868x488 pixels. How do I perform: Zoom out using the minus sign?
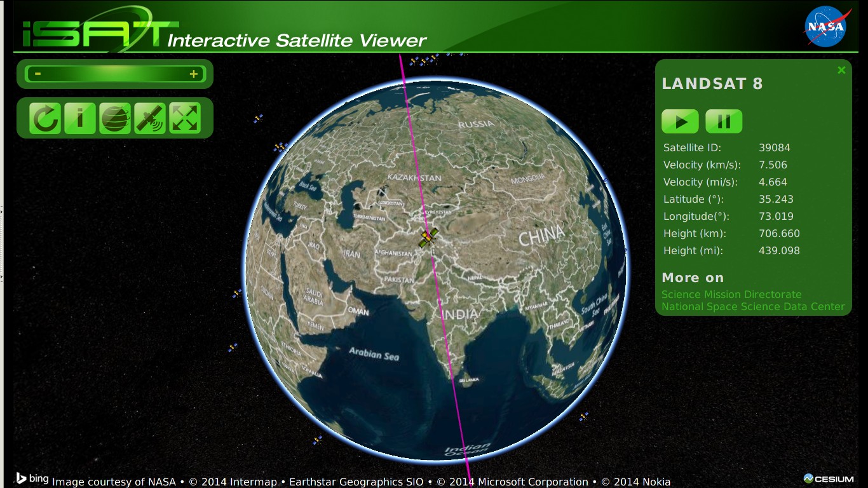click(x=37, y=74)
